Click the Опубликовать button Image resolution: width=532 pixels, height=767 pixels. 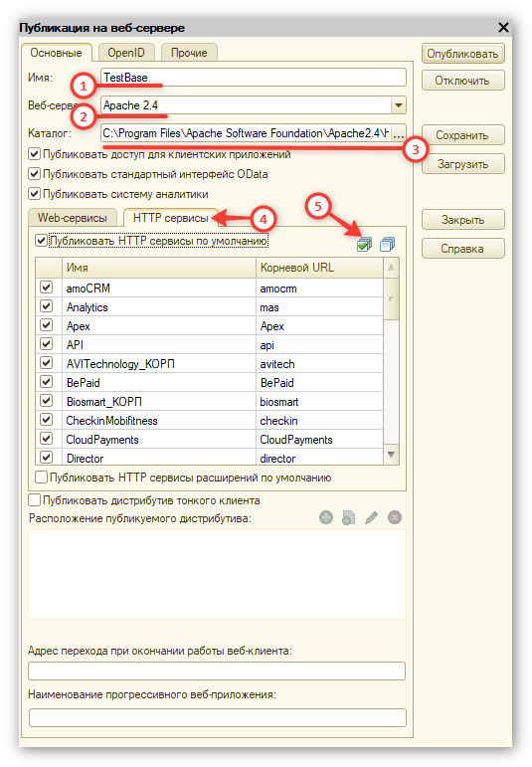click(x=462, y=54)
